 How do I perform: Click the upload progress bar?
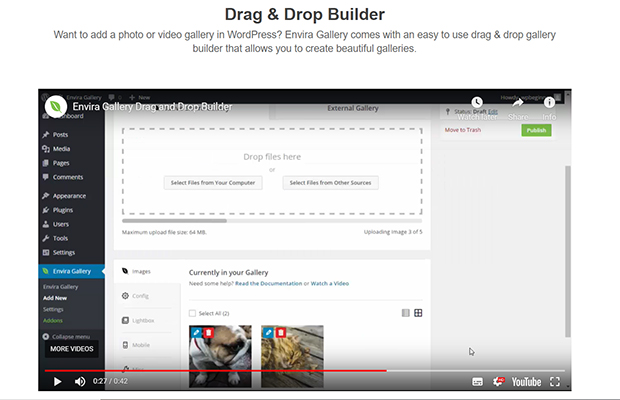tap(272, 221)
